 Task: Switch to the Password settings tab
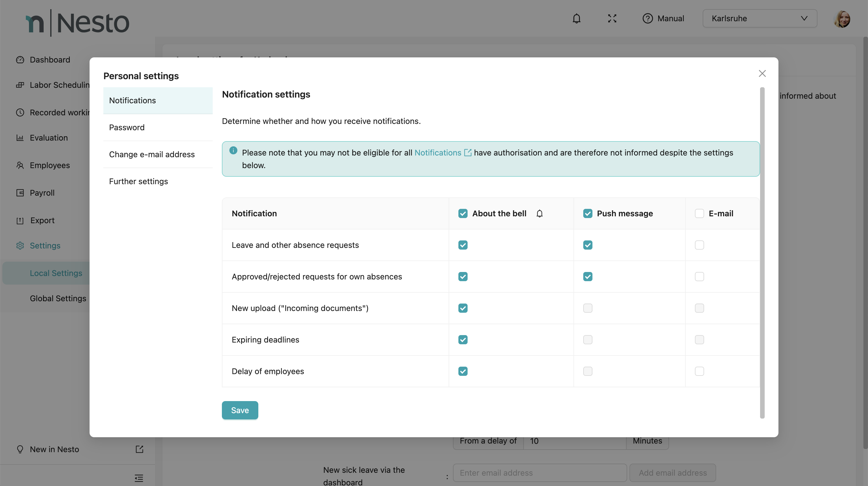point(127,127)
